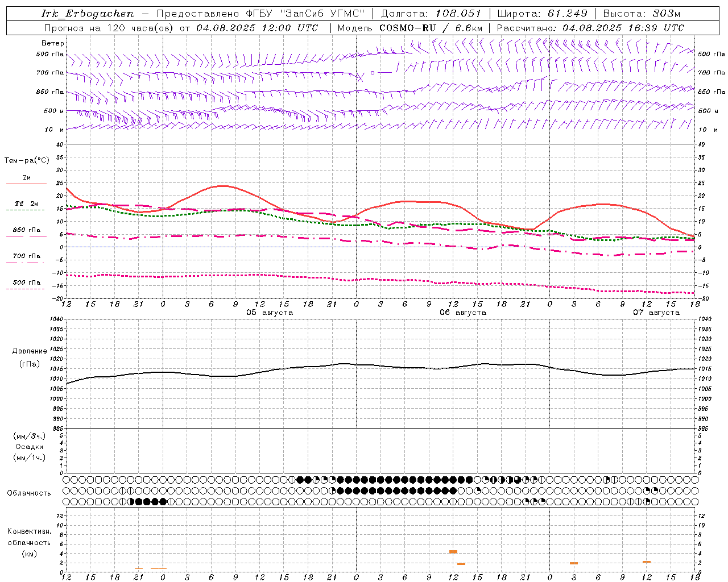Click the 06 августа date label
The image size is (728, 582).
[x=463, y=313]
